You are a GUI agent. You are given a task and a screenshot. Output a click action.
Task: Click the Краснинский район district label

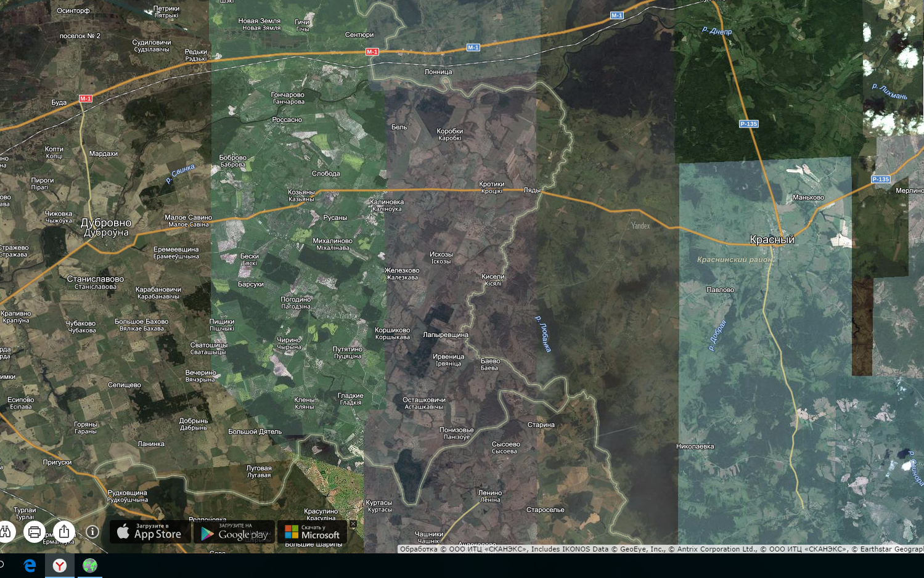pyautogui.click(x=735, y=259)
